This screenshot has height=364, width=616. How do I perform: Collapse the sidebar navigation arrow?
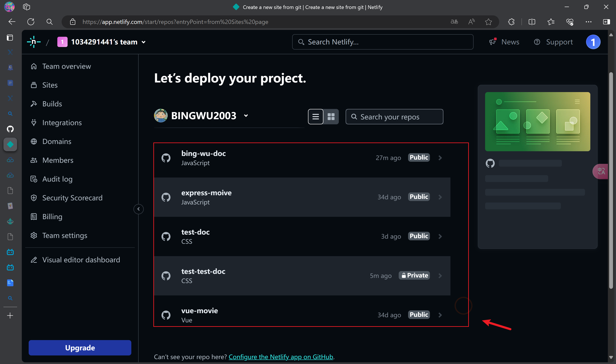(138, 209)
